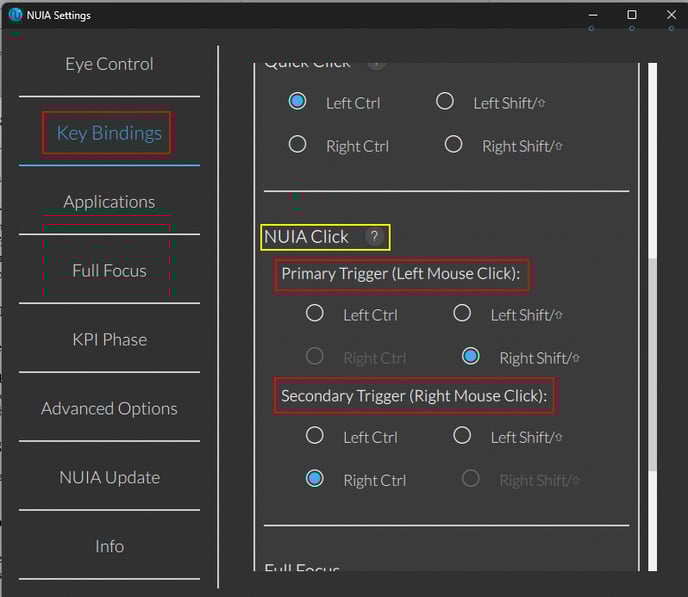The image size is (688, 597).
Task: Click the NUIA logo in the title bar
Action: [x=15, y=15]
